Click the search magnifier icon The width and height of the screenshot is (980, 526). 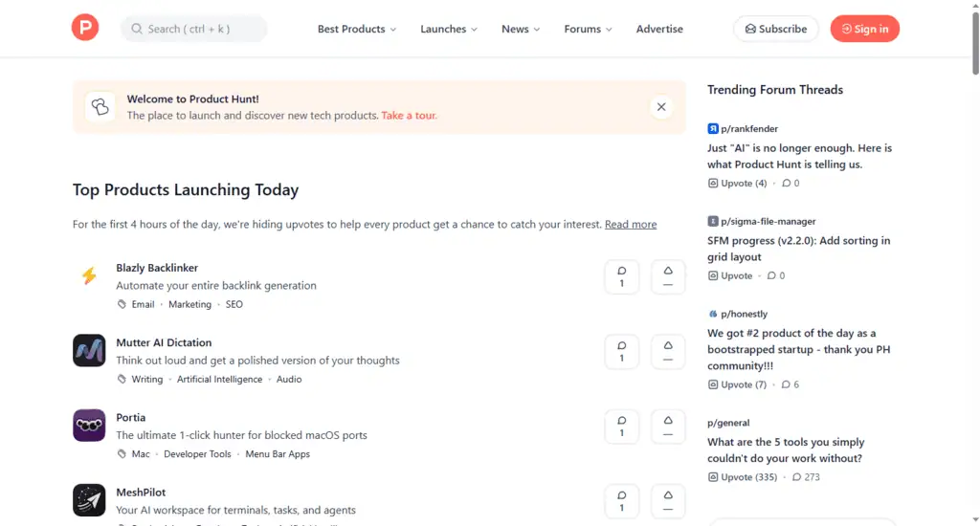[137, 29]
